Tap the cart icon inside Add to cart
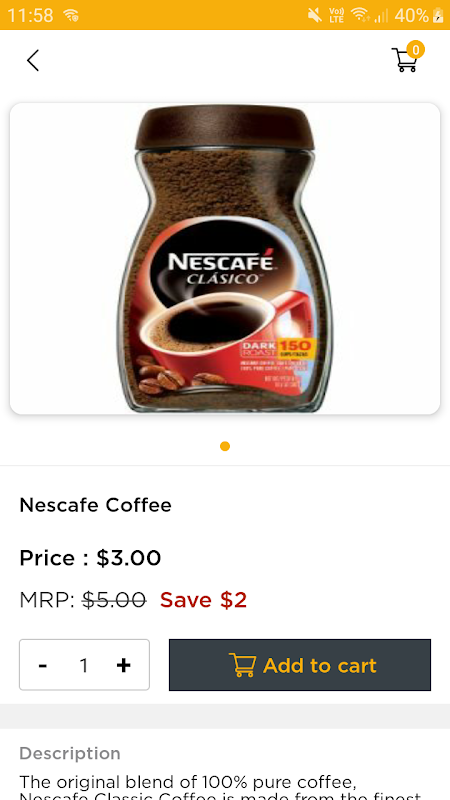Screen dimensions: 450x800 click(x=242, y=665)
